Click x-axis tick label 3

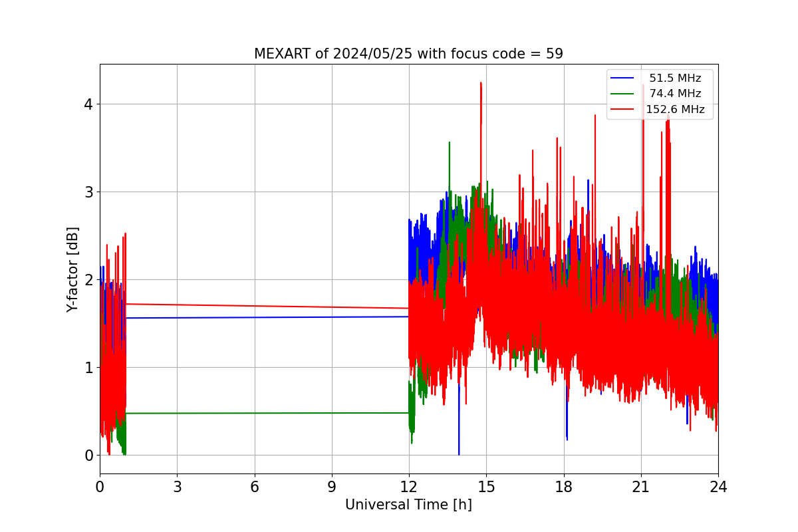tap(177, 487)
